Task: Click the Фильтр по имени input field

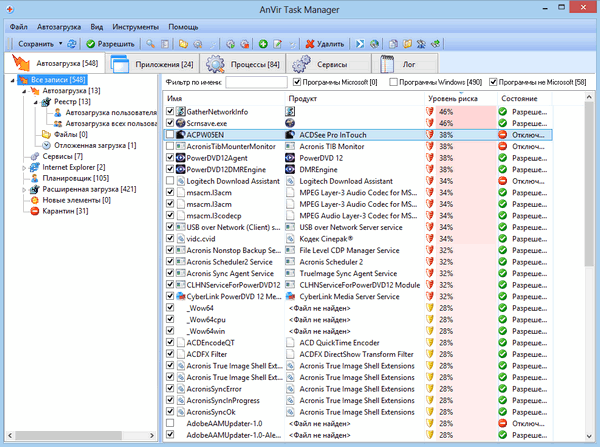Action: pos(256,81)
